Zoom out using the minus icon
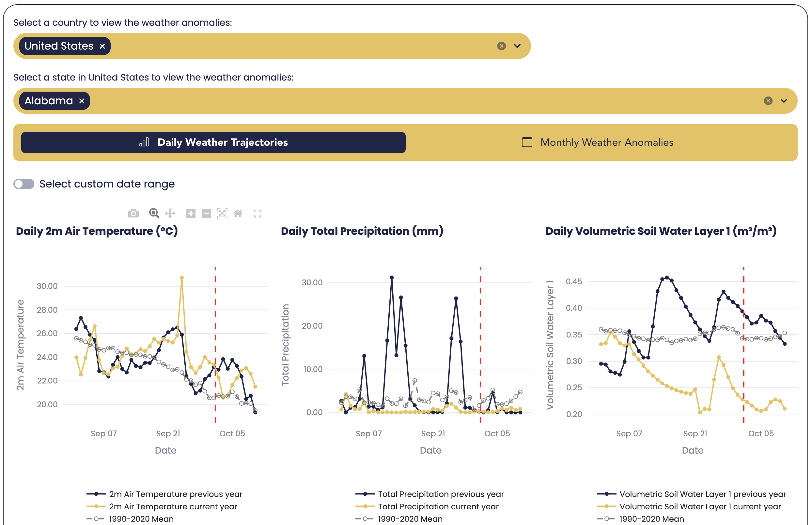This screenshot has height=525, width=812. (x=206, y=214)
